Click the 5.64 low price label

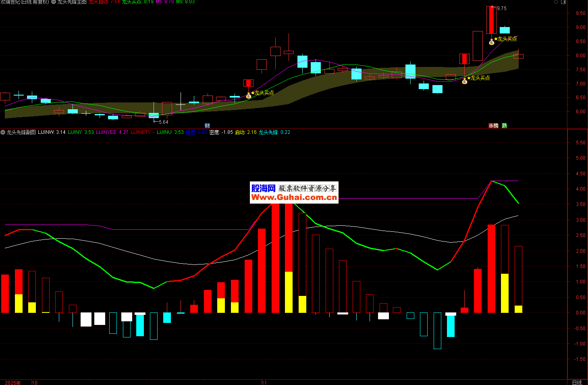[163, 122]
